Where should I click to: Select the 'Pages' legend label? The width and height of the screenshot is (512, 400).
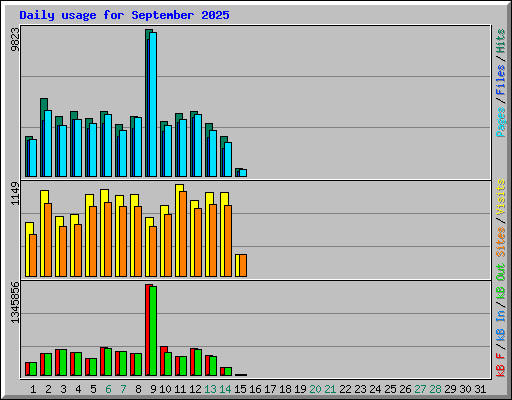click(501, 122)
